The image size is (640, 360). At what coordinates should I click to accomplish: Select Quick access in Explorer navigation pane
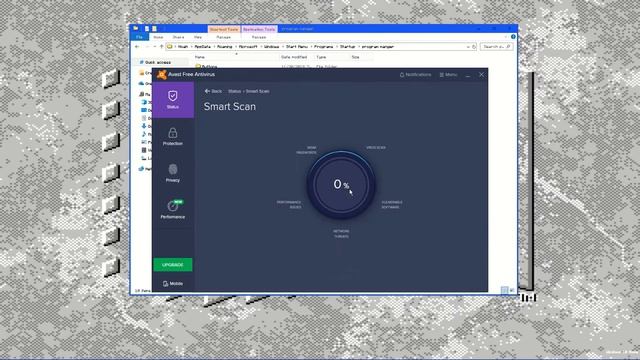(x=158, y=62)
